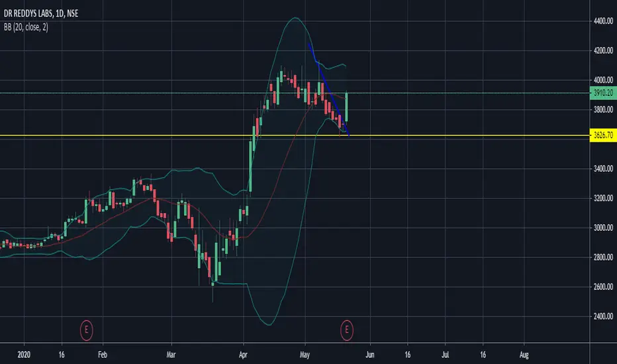Viewport: 617px width, 364px height.
Task: Click the 2400.00 price axis label
Action: click(603, 316)
